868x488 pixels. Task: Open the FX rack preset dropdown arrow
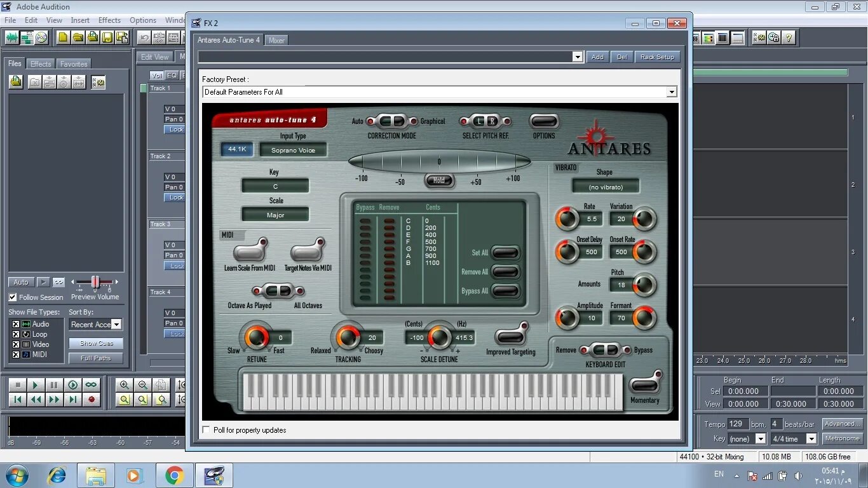[577, 57]
